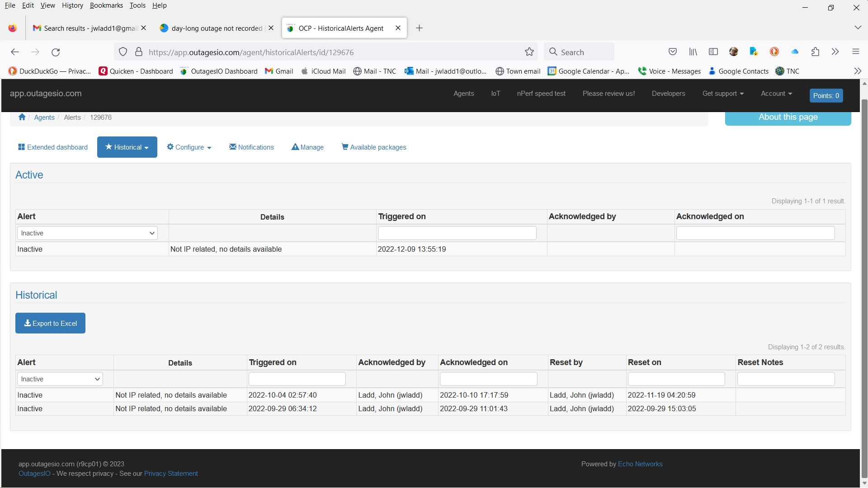This screenshot has height=488, width=868.
Task: Open Historical table Alert filter dropdown
Action: pyautogui.click(x=60, y=379)
